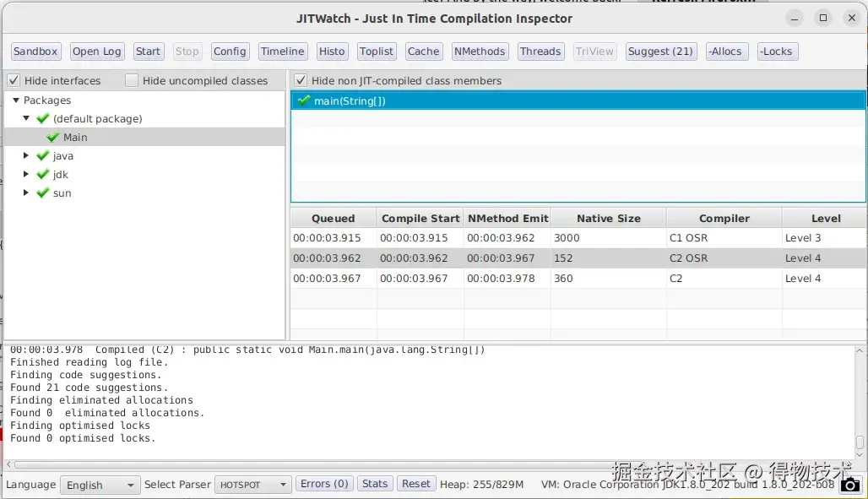This screenshot has width=868, height=499.
Task: Start parsing with the Start button
Action: (148, 52)
